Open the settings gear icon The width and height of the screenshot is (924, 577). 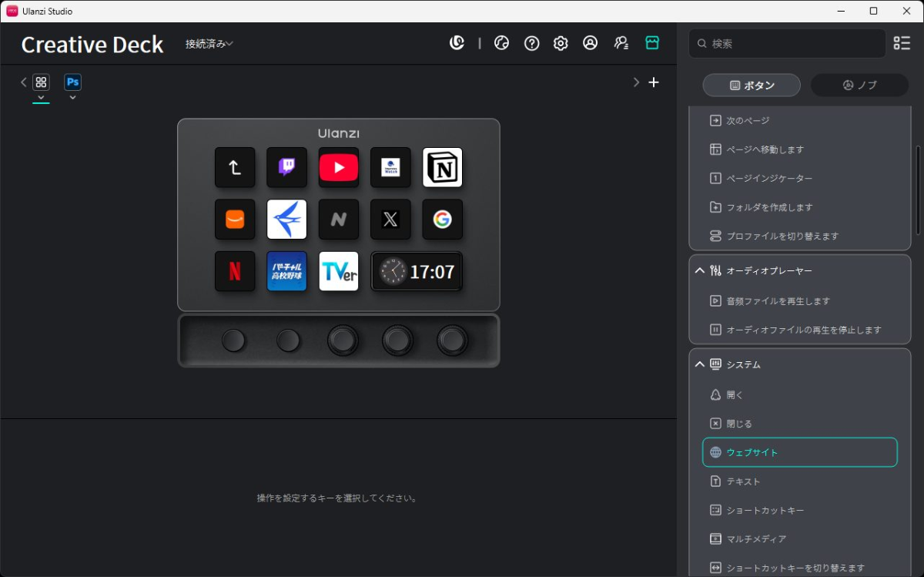coord(561,43)
